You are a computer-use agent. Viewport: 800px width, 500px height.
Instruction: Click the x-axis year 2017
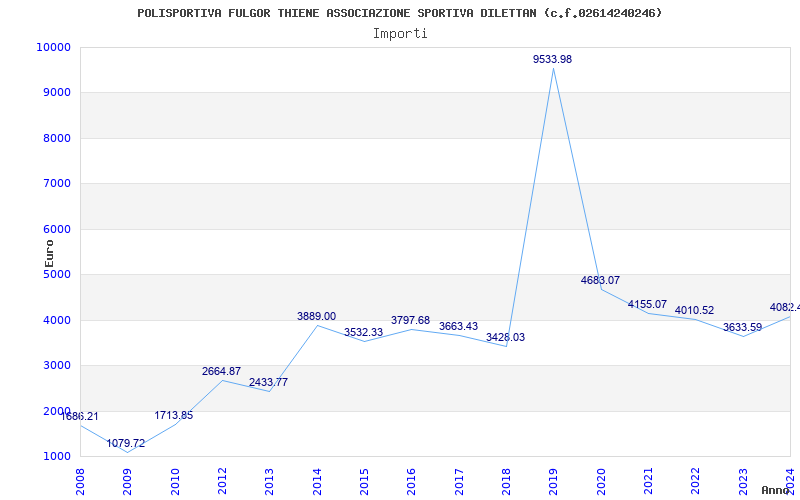459,481
